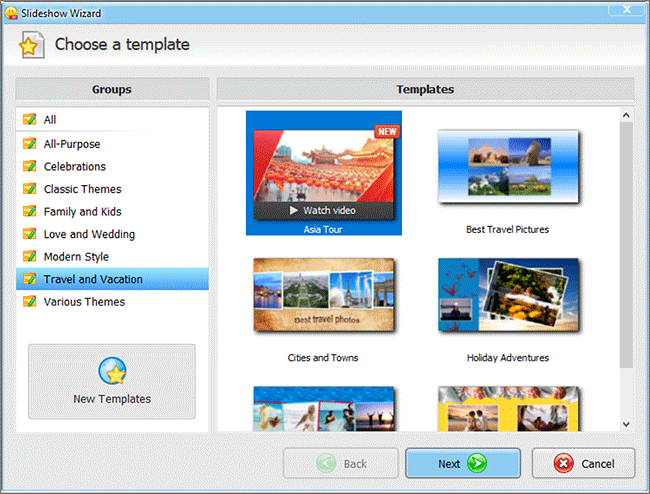Click the icon beside Travel and Vacation
The width and height of the screenshot is (650, 494).
[29, 279]
